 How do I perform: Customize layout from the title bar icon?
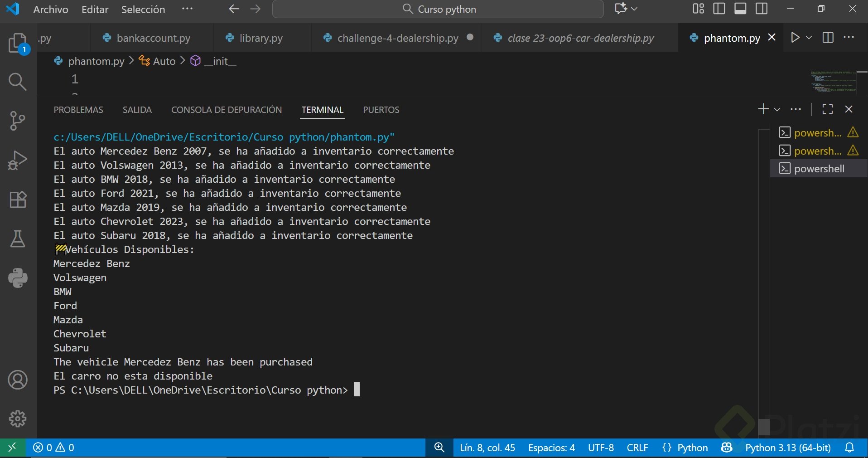tap(698, 9)
